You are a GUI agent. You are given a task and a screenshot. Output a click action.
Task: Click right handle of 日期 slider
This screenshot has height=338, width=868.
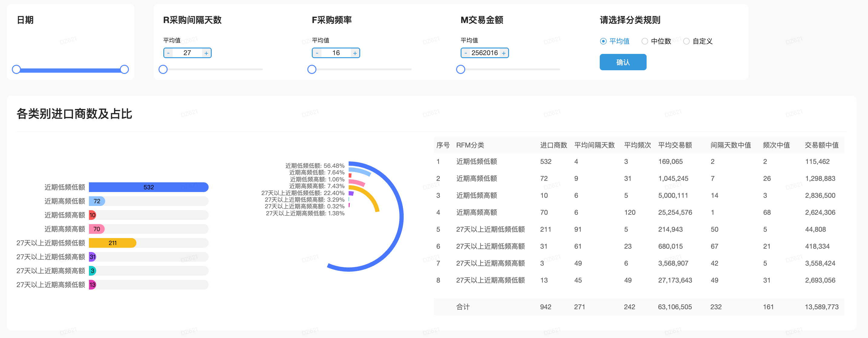[124, 69]
